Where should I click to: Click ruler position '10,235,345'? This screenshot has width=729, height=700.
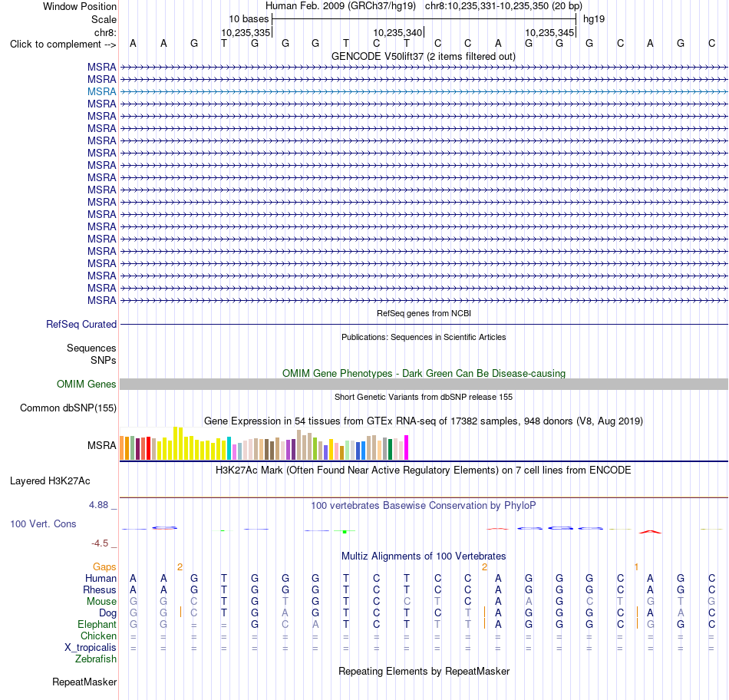tap(549, 32)
